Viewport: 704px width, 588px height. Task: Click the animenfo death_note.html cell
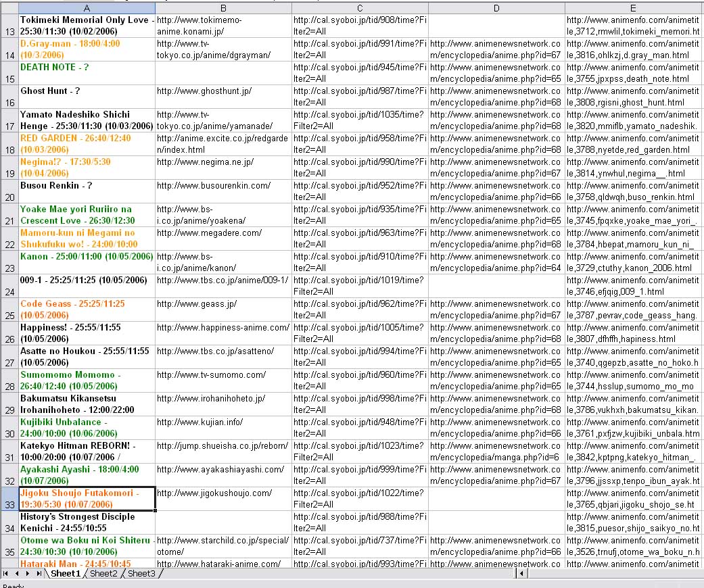(x=633, y=73)
